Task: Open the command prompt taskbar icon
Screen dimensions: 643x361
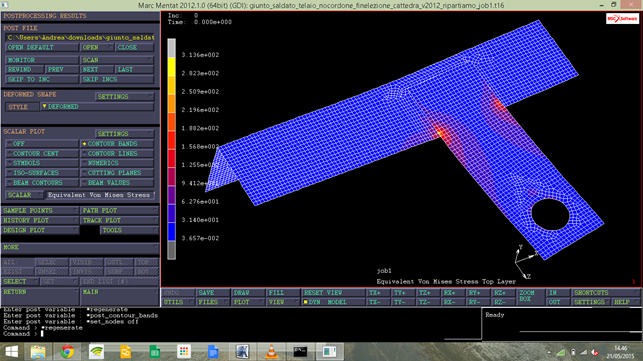Action: (300, 352)
